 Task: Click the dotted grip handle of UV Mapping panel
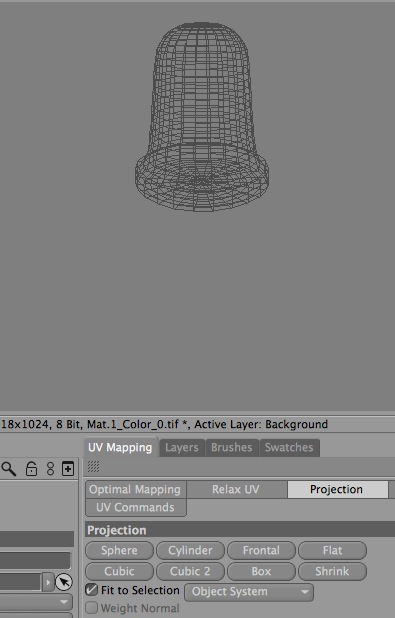(93, 467)
